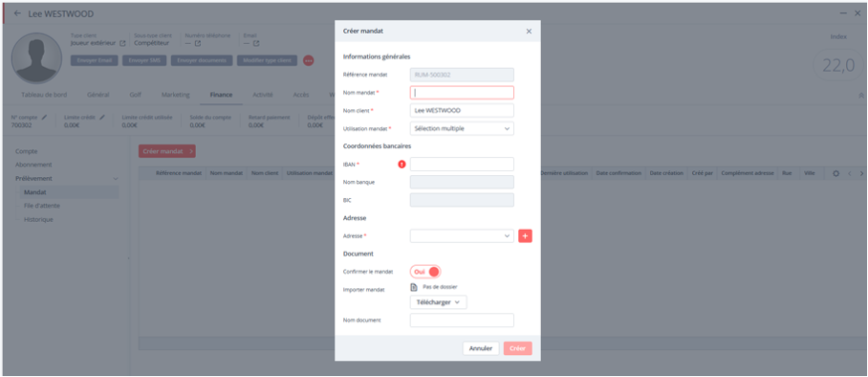This screenshot has height=377, width=868.
Task: Click the client profile avatar picture
Action: (36, 57)
